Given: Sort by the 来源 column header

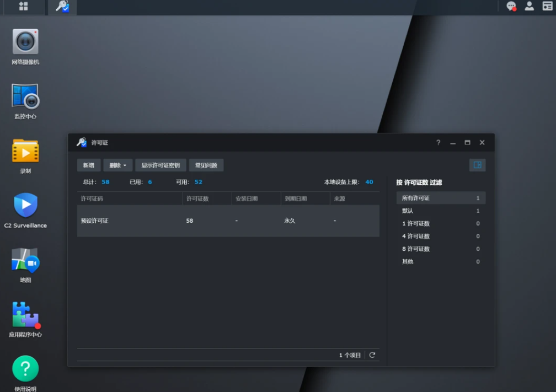Looking at the screenshot, I should tap(355, 198).
